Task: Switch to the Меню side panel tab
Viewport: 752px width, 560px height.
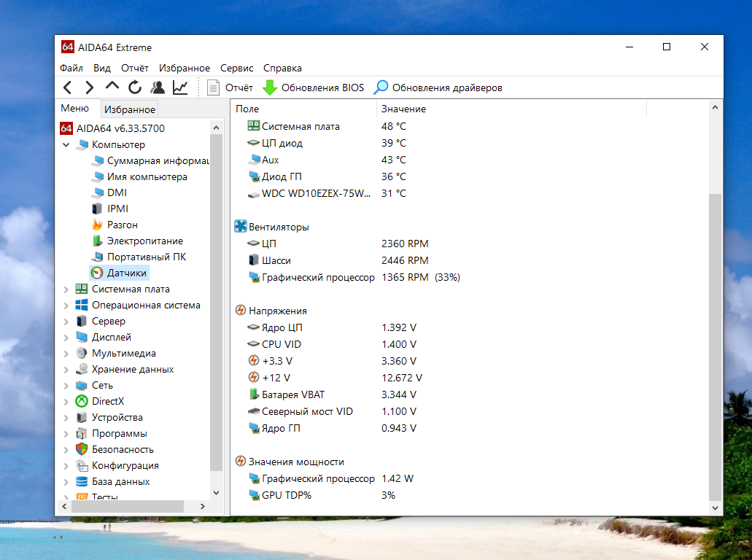Action: point(75,109)
